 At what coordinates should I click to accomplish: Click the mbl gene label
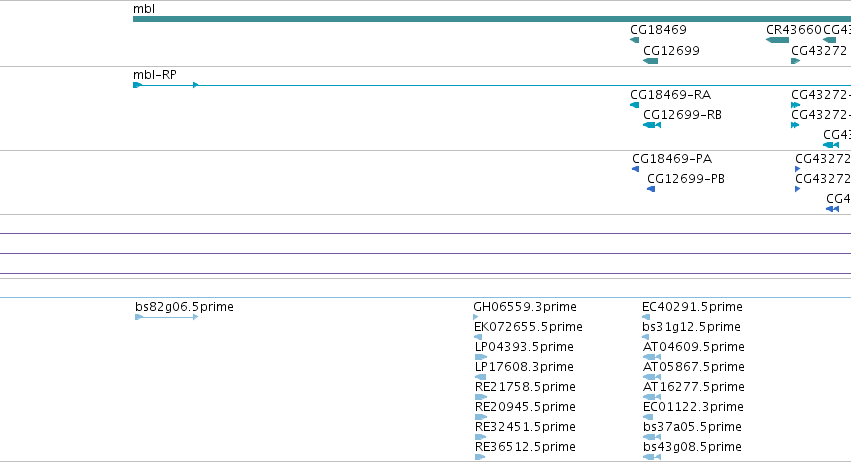pyautogui.click(x=144, y=9)
